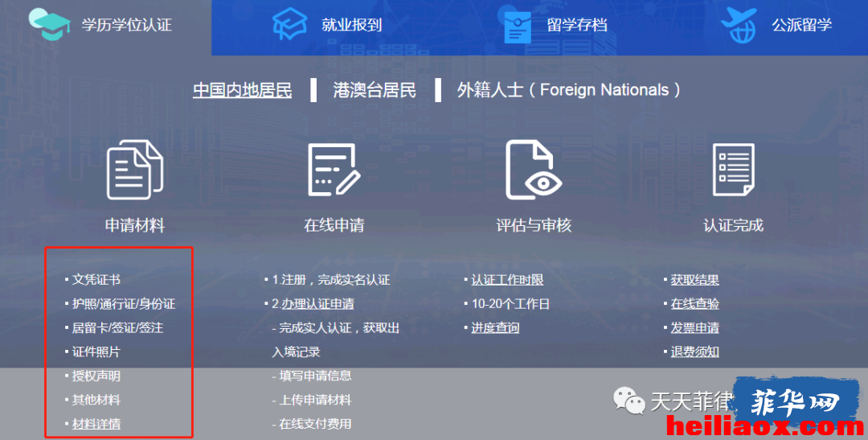Click the 认证完成 checklist icon
Viewport: 868px width, 440px height.
tap(733, 170)
